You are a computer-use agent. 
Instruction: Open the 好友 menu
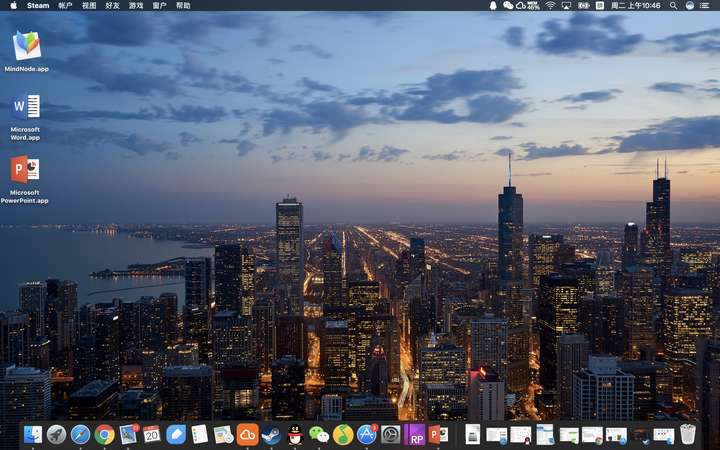click(x=112, y=6)
